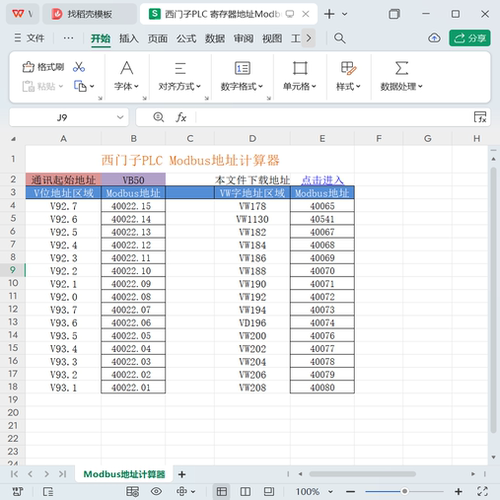Click the status bar settings icon at far left
500x500 pixels.
pyautogui.click(x=17, y=491)
